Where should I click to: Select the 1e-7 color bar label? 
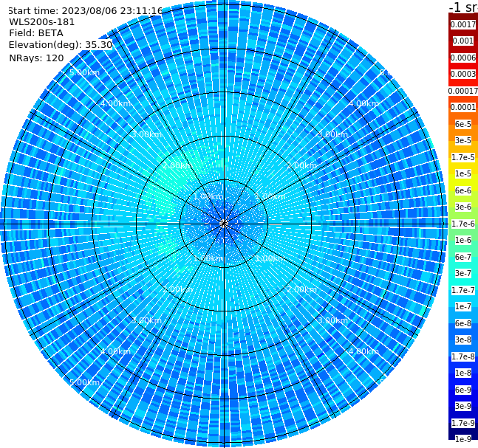463,306
